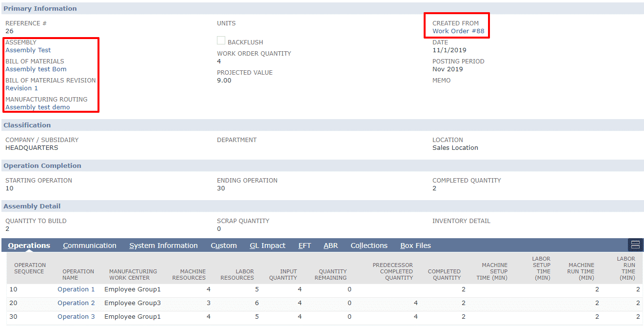The image size is (644, 328).
Task: Open the Operation 1 link
Action: click(x=76, y=289)
